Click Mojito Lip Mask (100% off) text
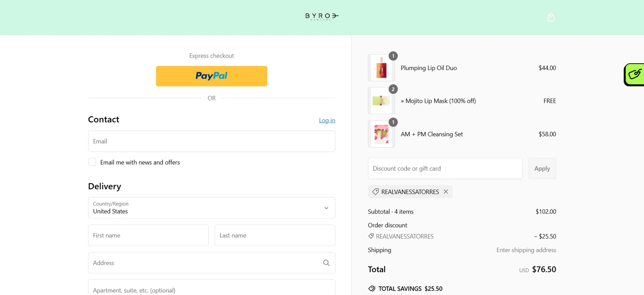Image resolution: width=644 pixels, height=295 pixels. point(438,101)
